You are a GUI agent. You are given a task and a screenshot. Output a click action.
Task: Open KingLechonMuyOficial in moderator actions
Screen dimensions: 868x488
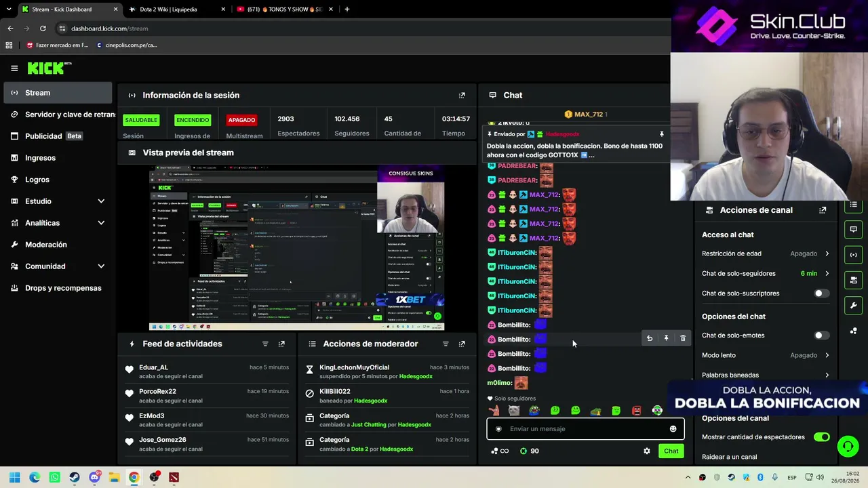click(354, 367)
